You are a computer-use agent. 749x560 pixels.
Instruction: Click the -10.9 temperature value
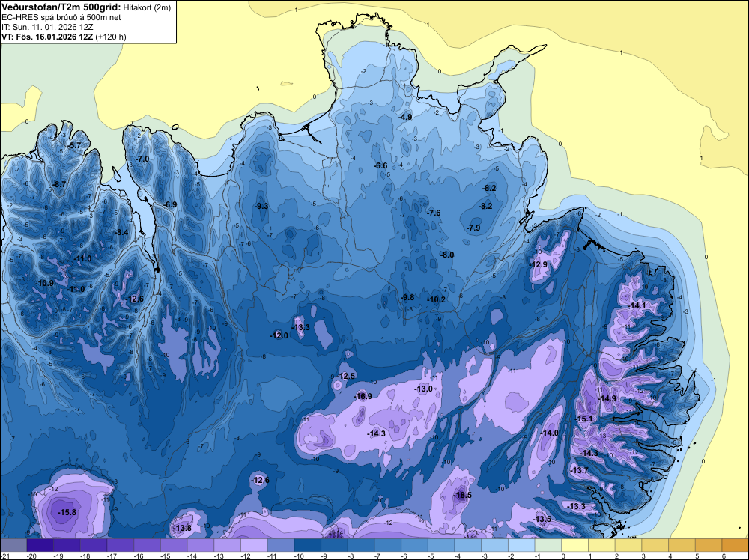coord(45,283)
